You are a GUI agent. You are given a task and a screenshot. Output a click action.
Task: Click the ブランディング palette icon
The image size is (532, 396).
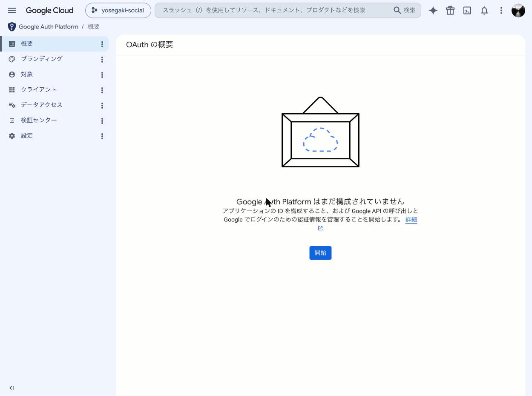click(12, 59)
